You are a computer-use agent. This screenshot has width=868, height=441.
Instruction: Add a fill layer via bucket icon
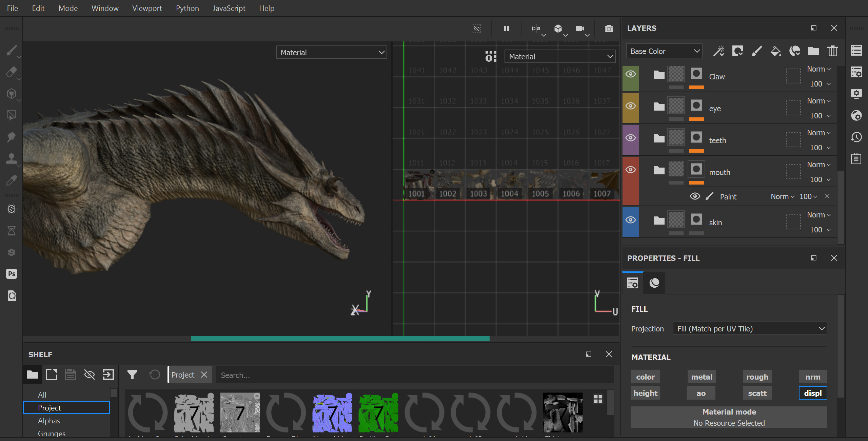click(775, 51)
